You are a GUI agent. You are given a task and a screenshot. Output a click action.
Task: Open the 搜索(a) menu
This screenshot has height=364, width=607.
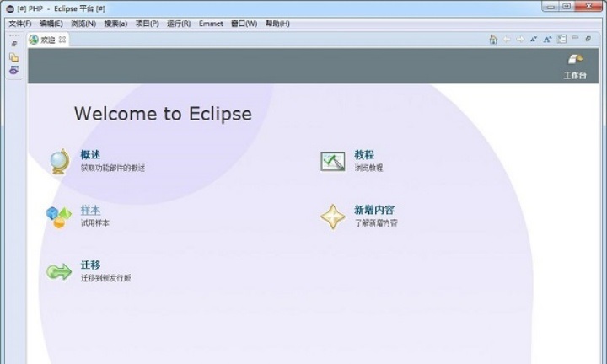tap(115, 24)
